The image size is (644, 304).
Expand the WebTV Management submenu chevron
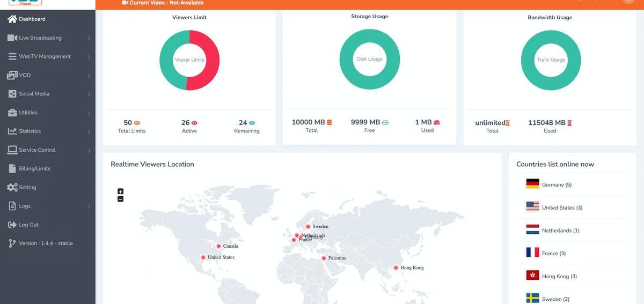(89, 57)
